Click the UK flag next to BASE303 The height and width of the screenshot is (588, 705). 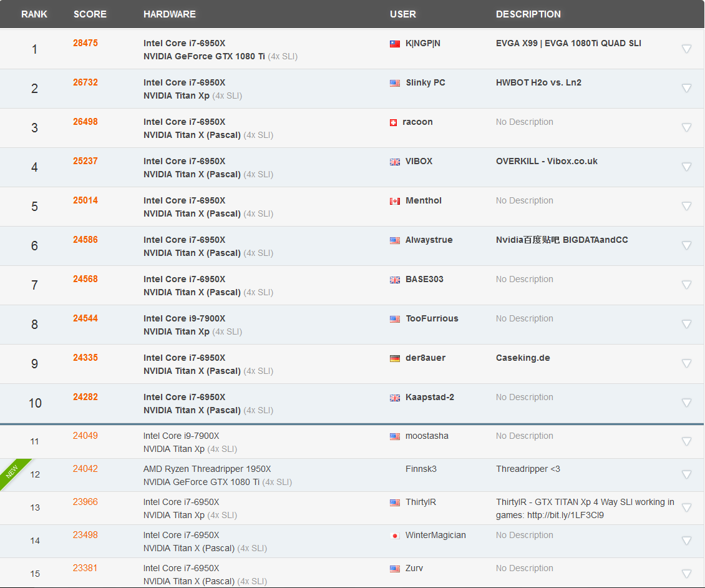tap(395, 280)
